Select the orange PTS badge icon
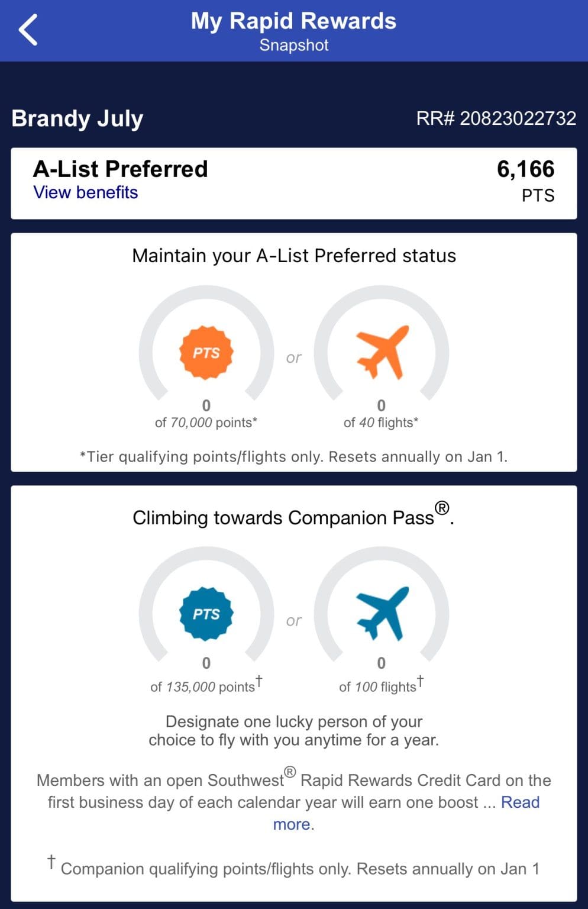The height and width of the screenshot is (909, 588). pos(206,353)
